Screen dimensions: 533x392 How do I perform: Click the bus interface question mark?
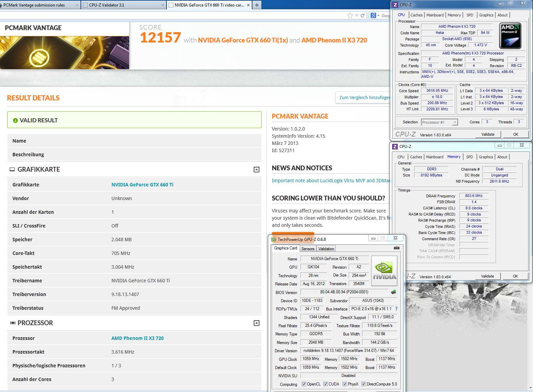396,309
